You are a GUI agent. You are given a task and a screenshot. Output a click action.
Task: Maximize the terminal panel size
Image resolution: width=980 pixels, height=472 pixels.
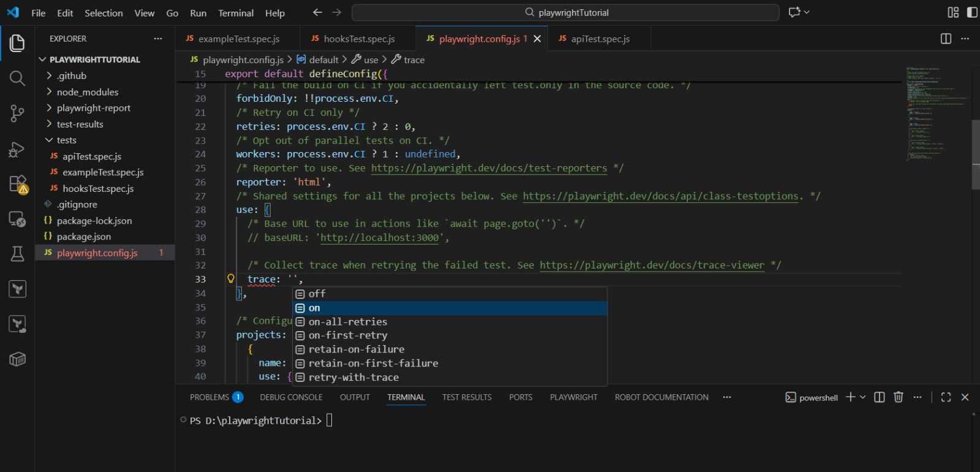946,397
